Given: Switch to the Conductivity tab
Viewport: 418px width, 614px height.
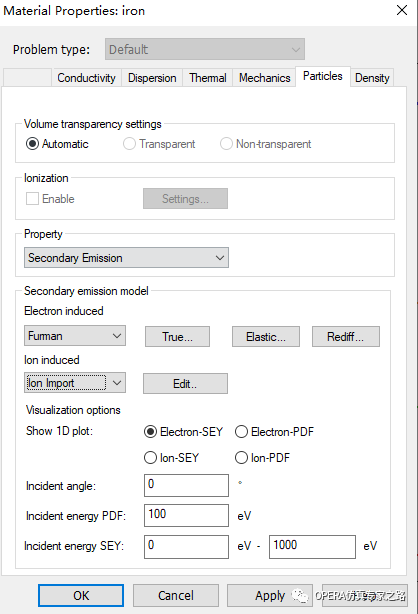Looking at the screenshot, I should pos(86,78).
